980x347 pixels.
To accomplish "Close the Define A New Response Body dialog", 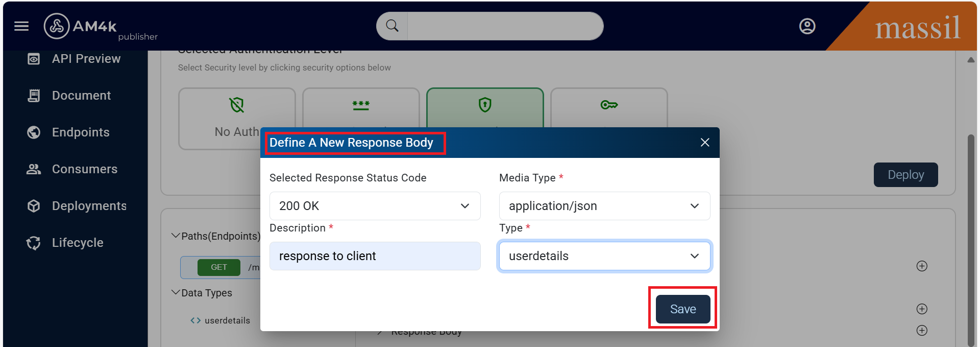I will click(705, 143).
